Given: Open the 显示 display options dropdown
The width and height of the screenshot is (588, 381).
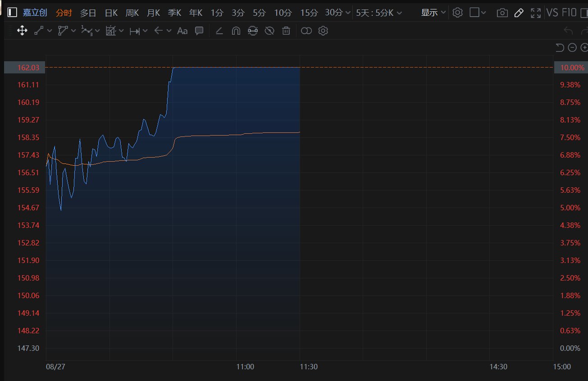Looking at the screenshot, I should point(433,13).
